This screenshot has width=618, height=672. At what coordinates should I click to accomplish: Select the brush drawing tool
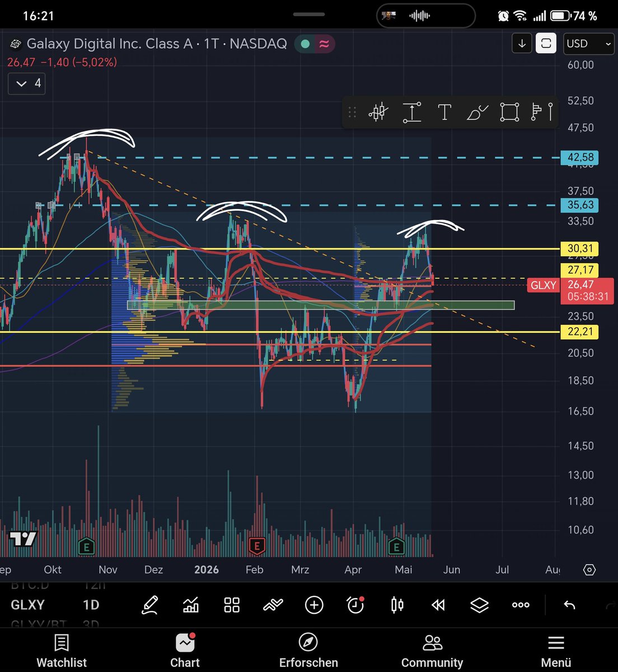[477, 113]
